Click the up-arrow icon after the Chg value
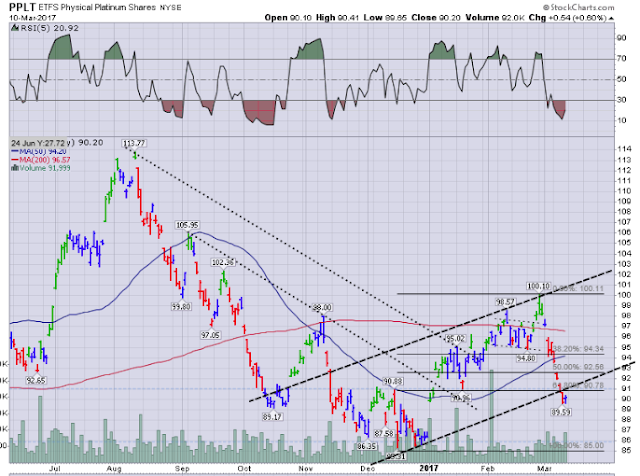Image resolution: width=640 pixels, height=476 pixels. point(611,18)
